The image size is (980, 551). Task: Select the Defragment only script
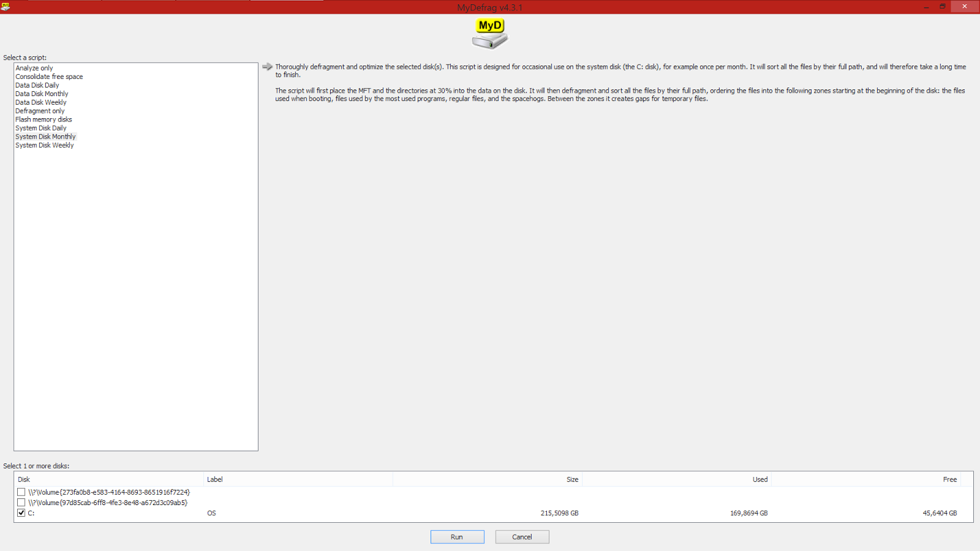tap(40, 111)
